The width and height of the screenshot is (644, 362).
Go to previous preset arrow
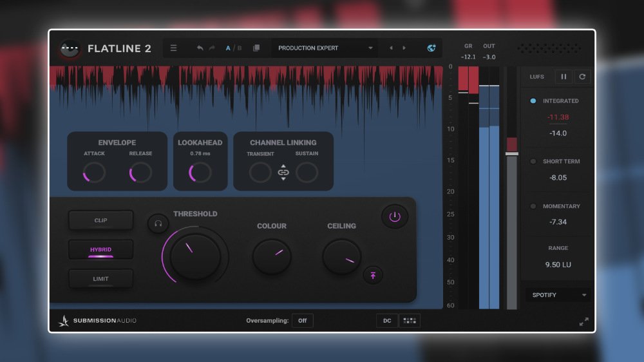[391, 48]
